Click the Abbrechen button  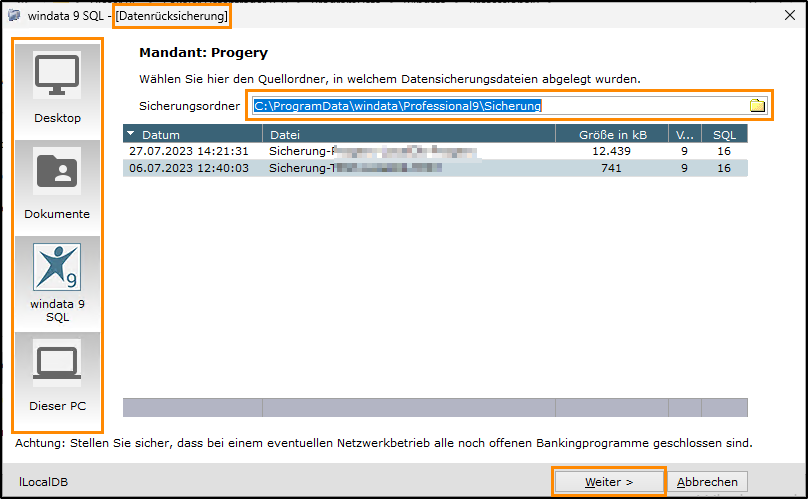click(x=707, y=482)
